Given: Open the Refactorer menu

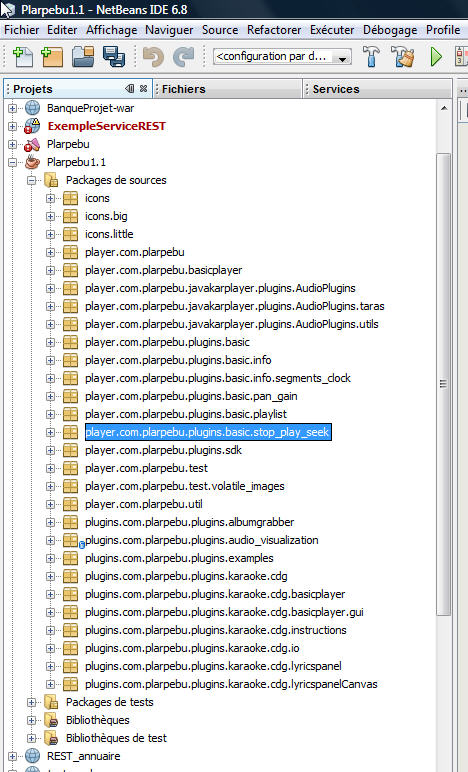Looking at the screenshot, I should pyautogui.click(x=274, y=30).
